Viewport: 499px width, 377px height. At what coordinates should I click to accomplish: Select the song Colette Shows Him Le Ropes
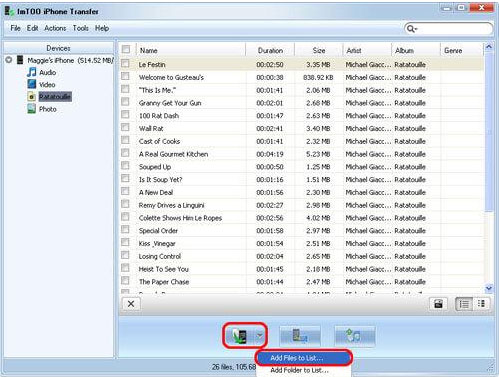tap(180, 218)
